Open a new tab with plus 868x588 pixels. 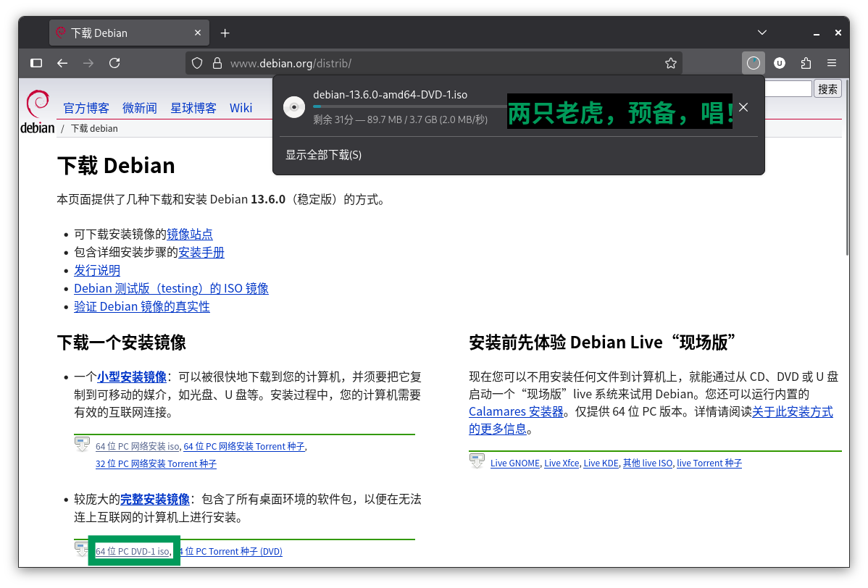coord(225,33)
